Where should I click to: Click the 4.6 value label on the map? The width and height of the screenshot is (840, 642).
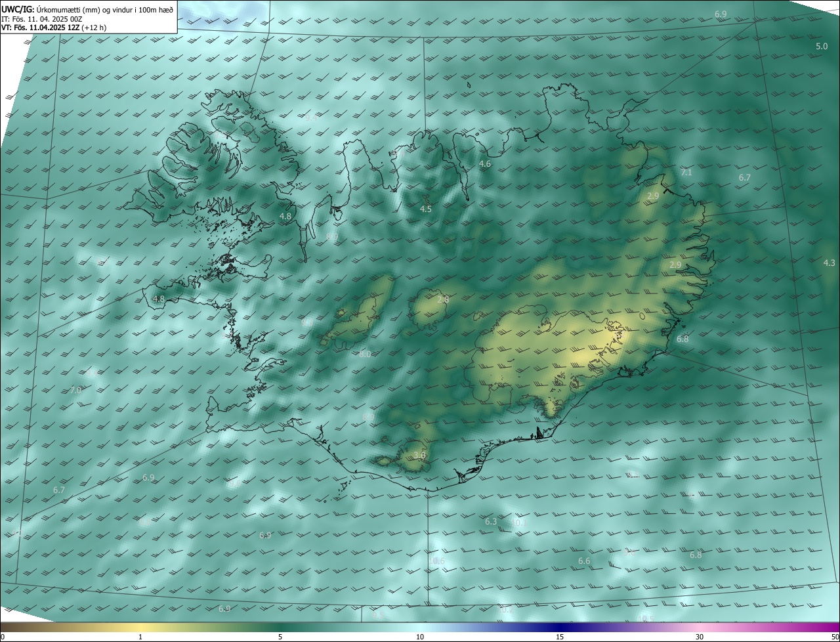(x=485, y=164)
